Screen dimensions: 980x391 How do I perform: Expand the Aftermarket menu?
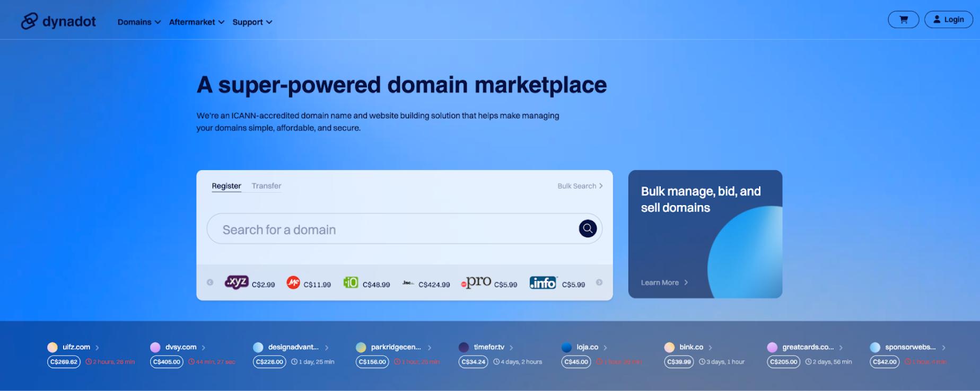197,22
